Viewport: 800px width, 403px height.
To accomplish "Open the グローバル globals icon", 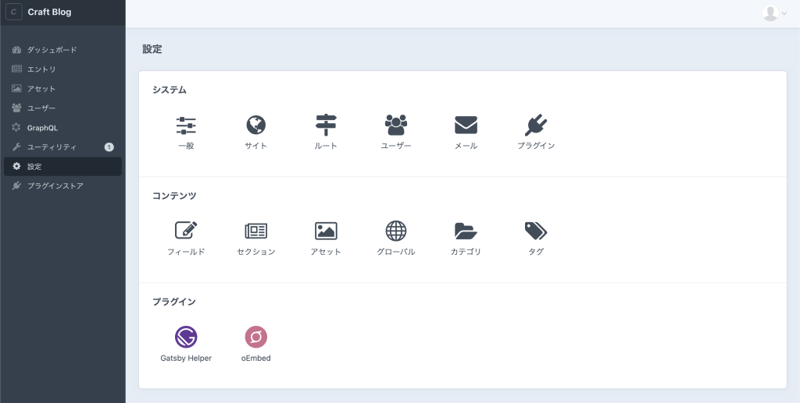I will [396, 232].
